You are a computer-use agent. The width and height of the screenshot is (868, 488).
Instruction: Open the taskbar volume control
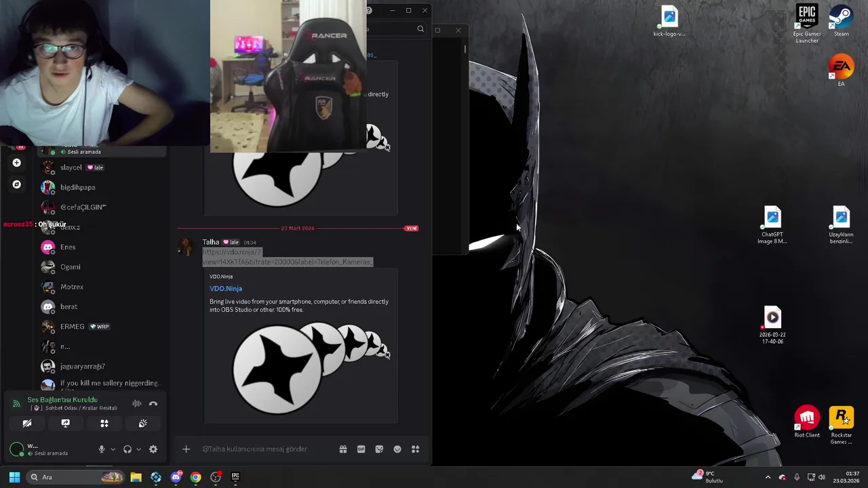tap(822, 477)
